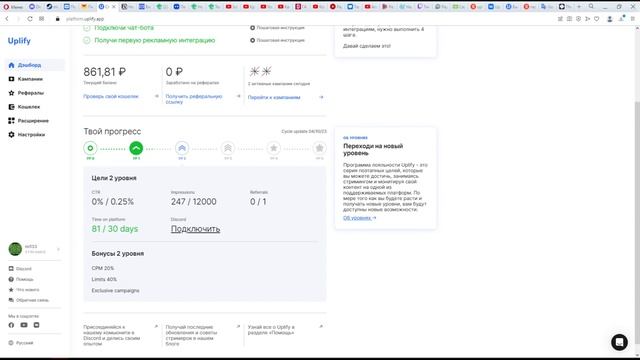Click the Facebook social icon
This screenshot has width=640, height=360.
[11, 325]
